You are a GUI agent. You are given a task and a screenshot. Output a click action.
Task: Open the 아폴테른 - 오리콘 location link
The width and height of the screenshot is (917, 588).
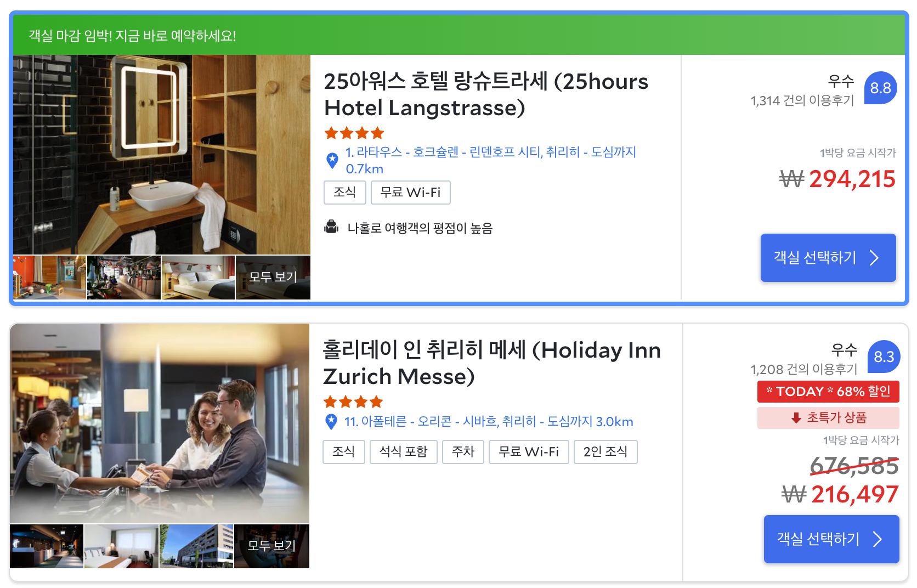[x=489, y=421]
